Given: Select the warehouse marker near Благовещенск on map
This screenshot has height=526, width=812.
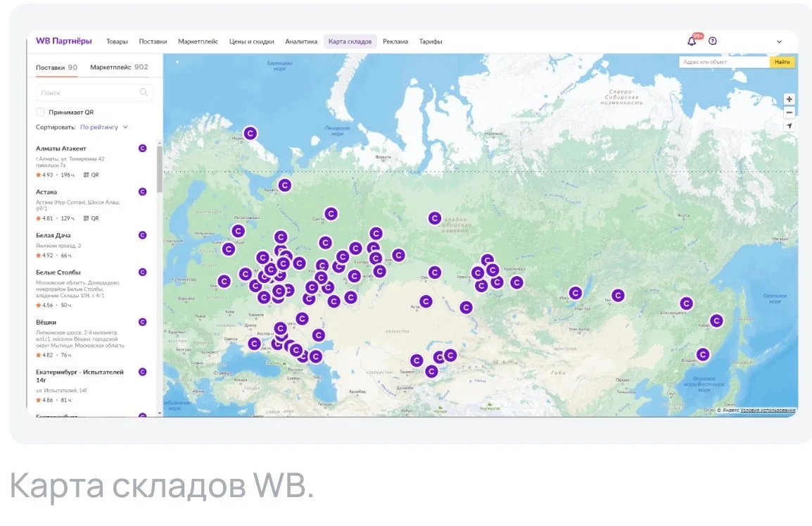Looking at the screenshot, I should coord(686,303).
